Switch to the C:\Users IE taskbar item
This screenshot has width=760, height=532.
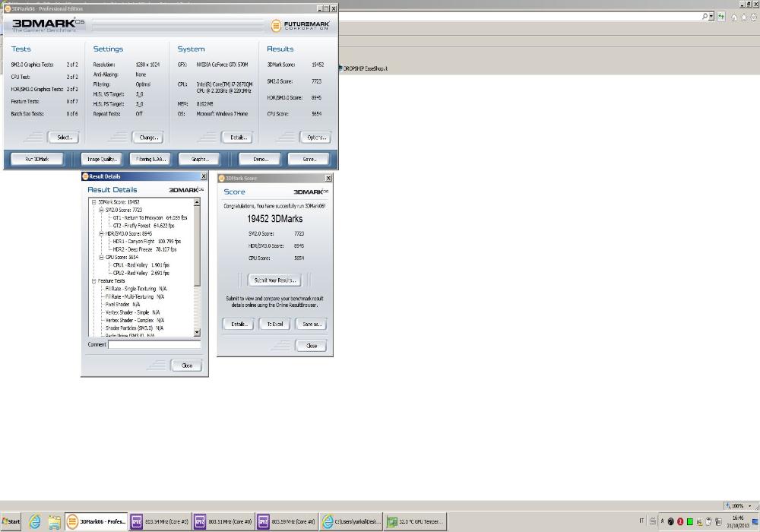click(351, 522)
